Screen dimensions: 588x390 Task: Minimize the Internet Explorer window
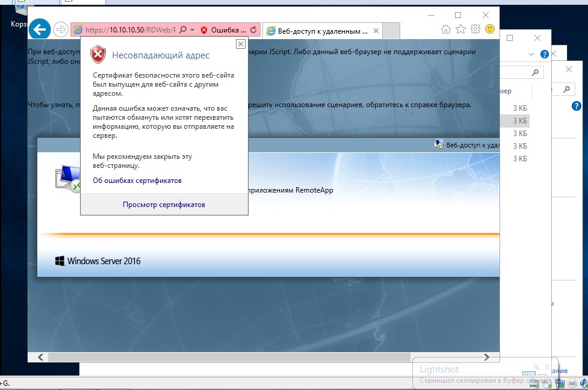[431, 15]
